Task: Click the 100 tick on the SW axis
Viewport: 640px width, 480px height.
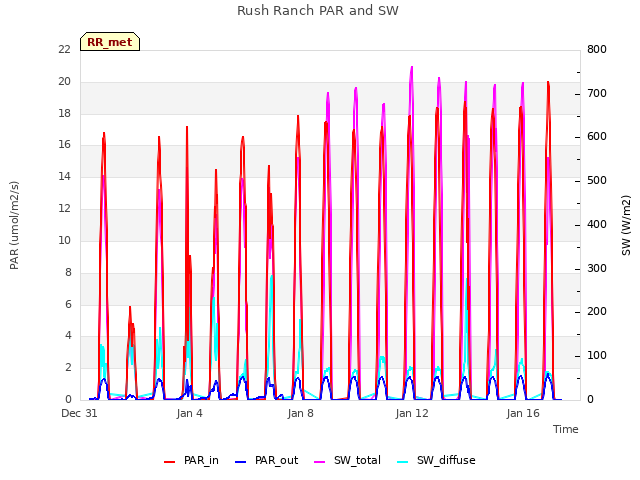Action: point(596,356)
